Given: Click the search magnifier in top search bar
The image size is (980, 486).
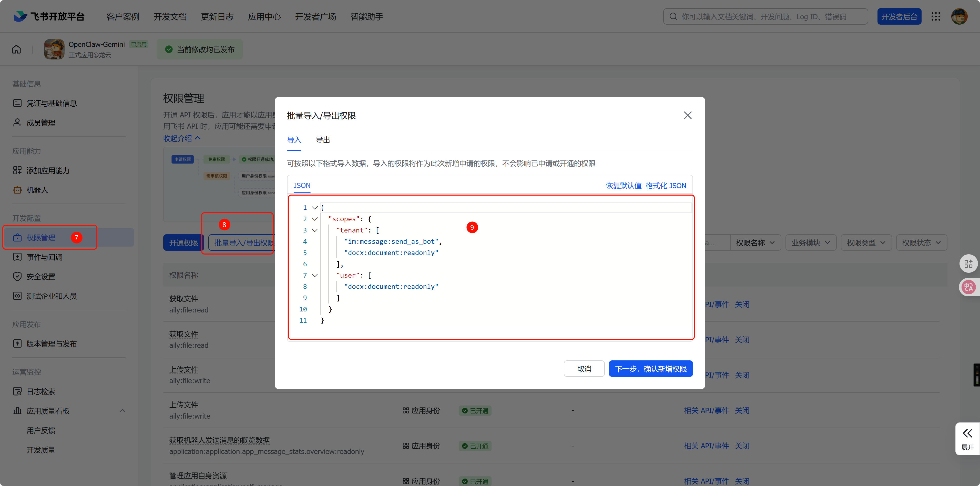Looking at the screenshot, I should (x=673, y=16).
